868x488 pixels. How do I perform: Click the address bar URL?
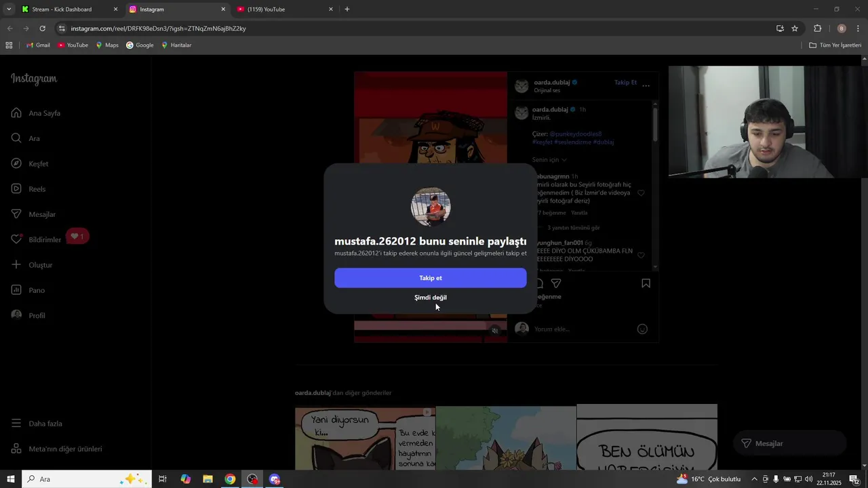(158, 28)
